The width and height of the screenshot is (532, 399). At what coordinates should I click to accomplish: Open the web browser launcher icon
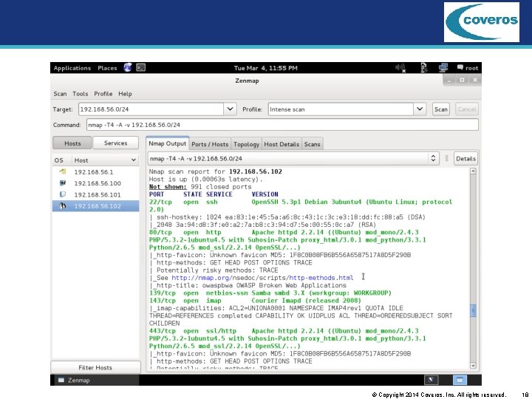[x=128, y=67]
